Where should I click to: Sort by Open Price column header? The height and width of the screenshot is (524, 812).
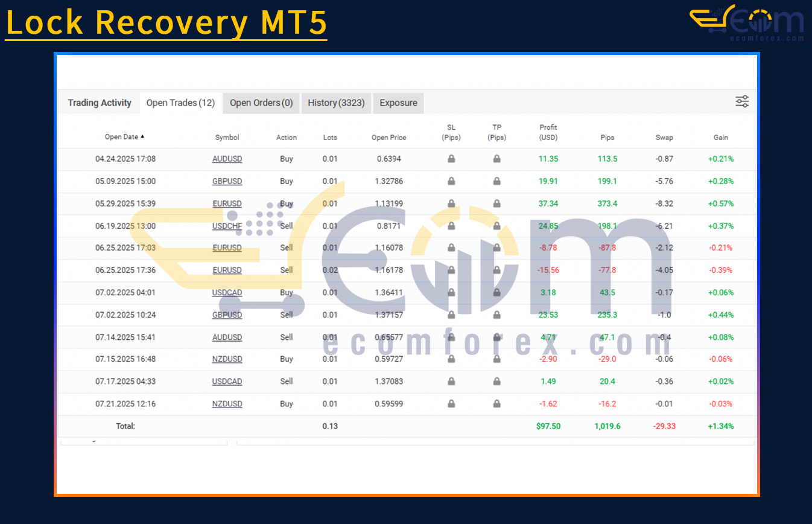tap(389, 138)
